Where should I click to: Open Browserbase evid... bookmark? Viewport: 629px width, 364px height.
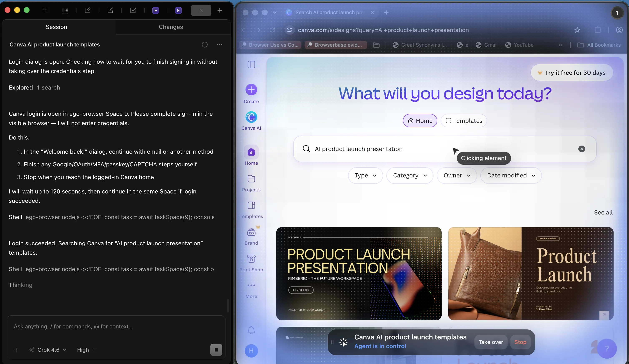click(336, 45)
